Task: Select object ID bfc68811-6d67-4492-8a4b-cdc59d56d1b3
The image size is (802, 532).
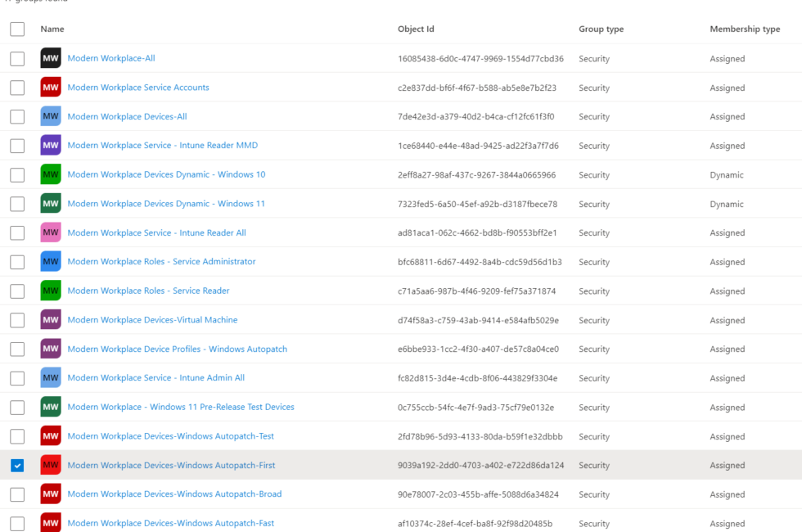Action: tap(480, 262)
